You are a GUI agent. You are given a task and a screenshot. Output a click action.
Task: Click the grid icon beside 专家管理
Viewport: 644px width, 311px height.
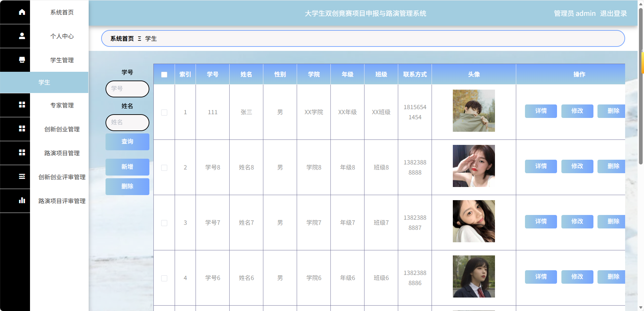22,105
